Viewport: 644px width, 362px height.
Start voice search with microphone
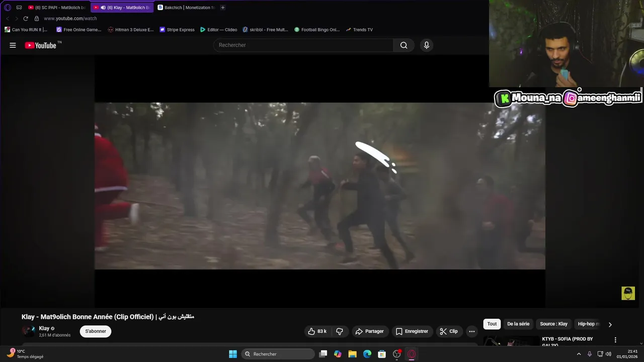click(x=427, y=45)
